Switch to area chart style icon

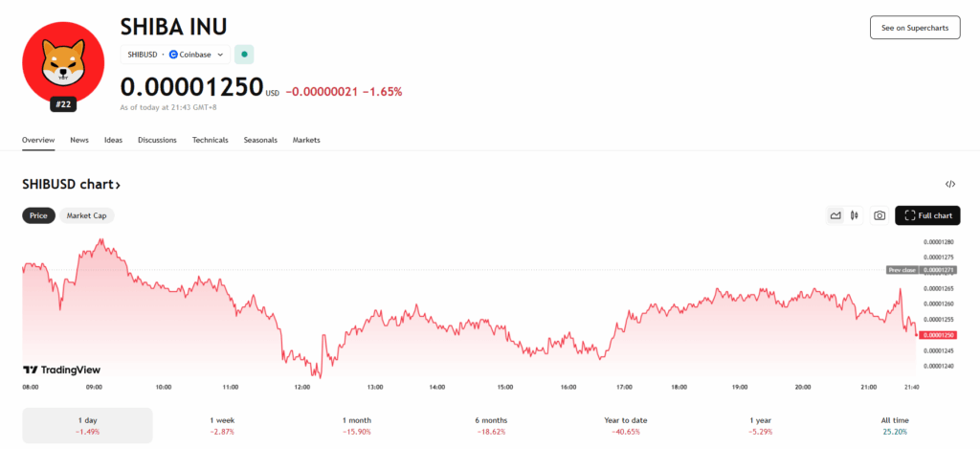835,215
